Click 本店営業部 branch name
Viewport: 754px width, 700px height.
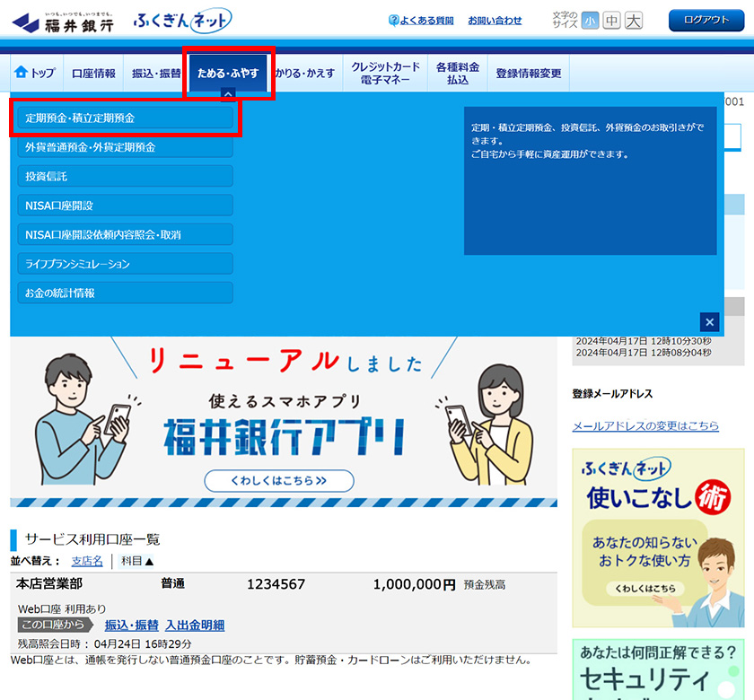click(x=49, y=583)
